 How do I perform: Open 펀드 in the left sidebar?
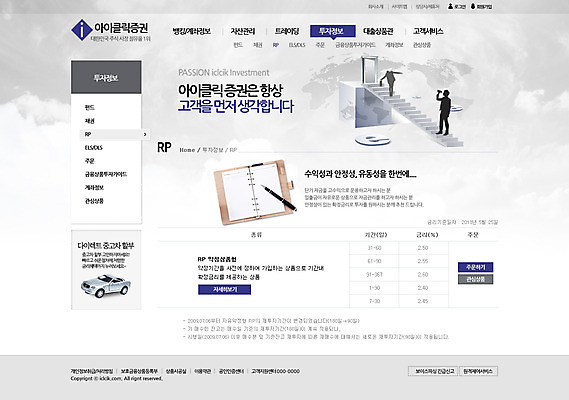90,107
